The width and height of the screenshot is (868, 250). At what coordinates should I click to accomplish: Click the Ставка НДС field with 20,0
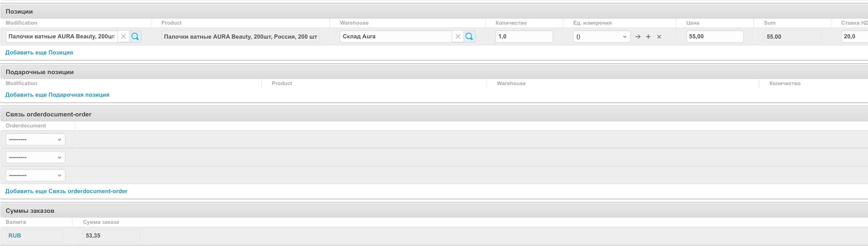[854, 37]
